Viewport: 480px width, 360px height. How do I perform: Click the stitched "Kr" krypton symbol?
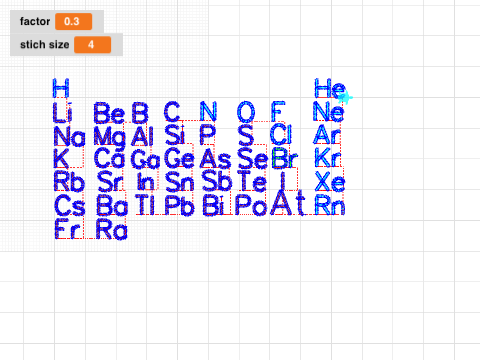point(328,157)
